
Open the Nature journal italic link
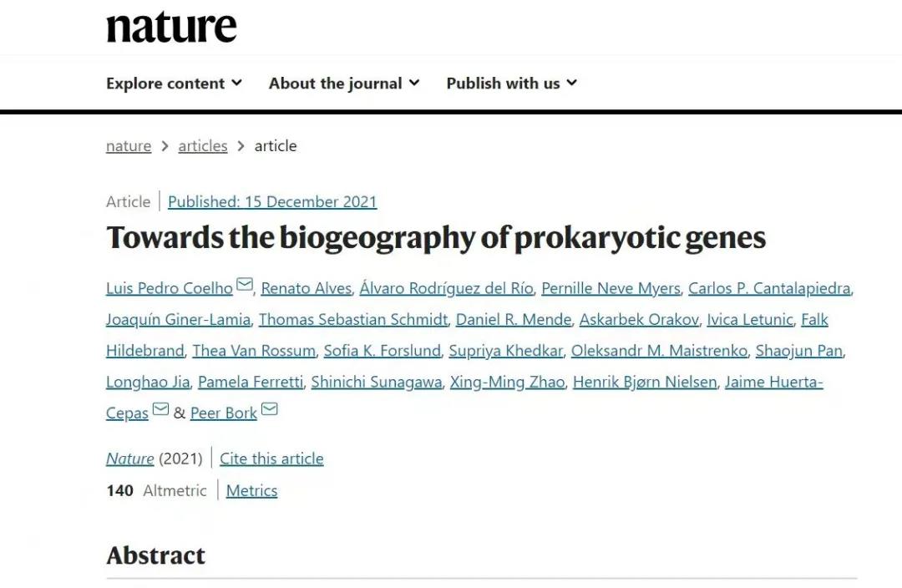click(129, 459)
